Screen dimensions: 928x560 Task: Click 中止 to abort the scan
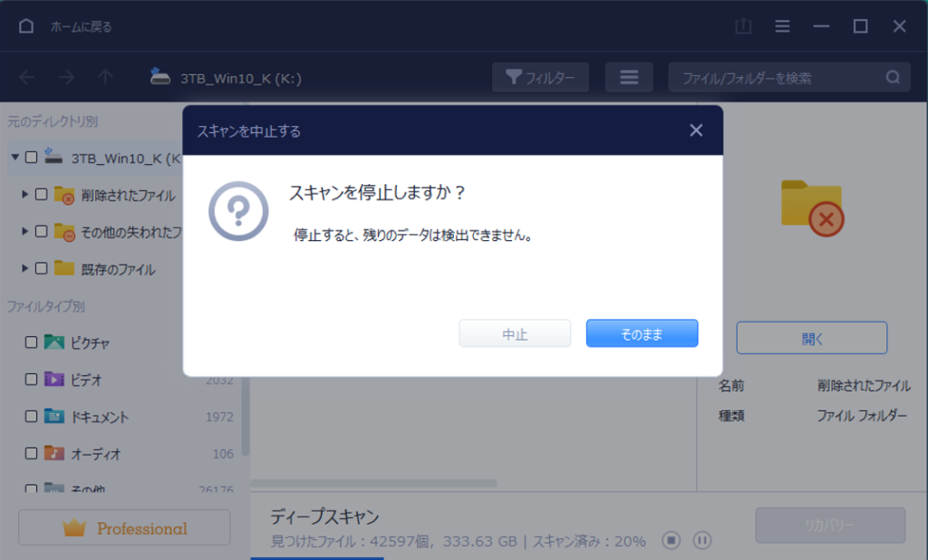(x=515, y=333)
